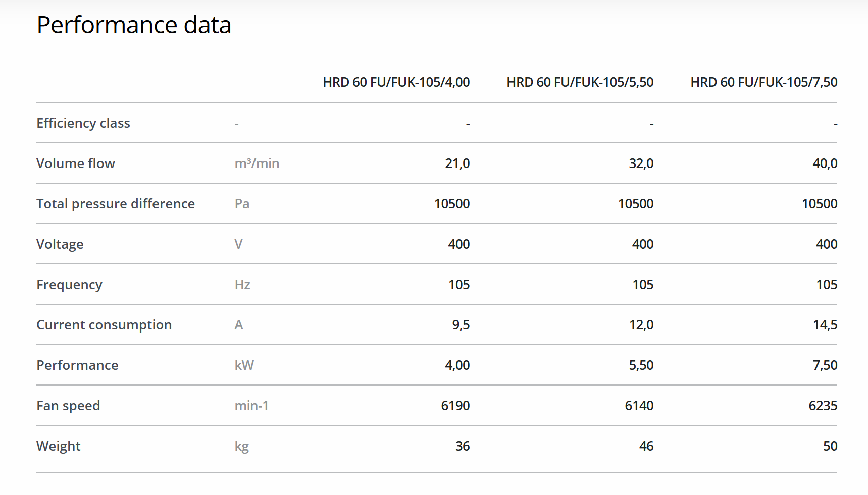Click the performance value 7,50
The width and height of the screenshot is (868, 495).
pyautogui.click(x=825, y=365)
